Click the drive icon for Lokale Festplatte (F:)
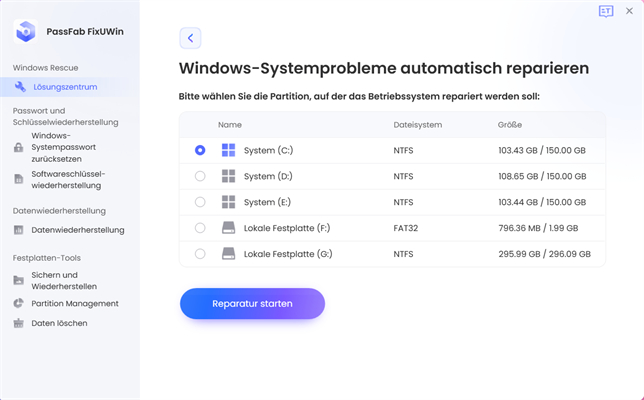 coord(228,228)
